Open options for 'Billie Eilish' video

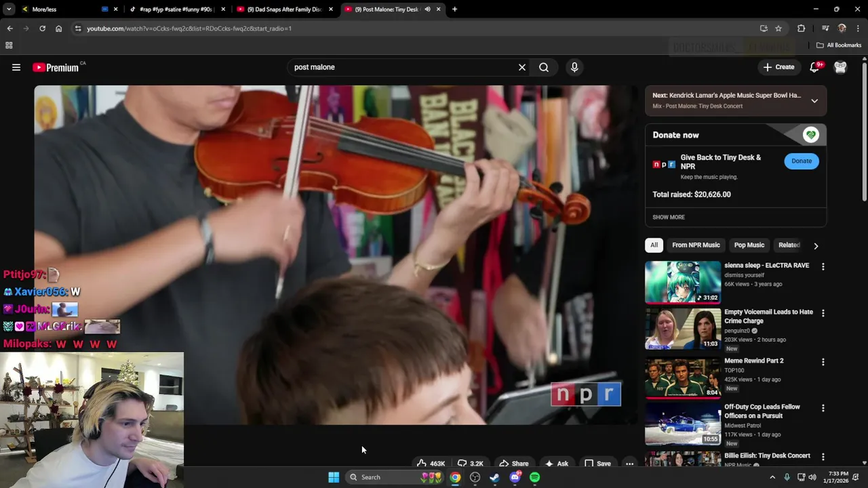point(823,457)
